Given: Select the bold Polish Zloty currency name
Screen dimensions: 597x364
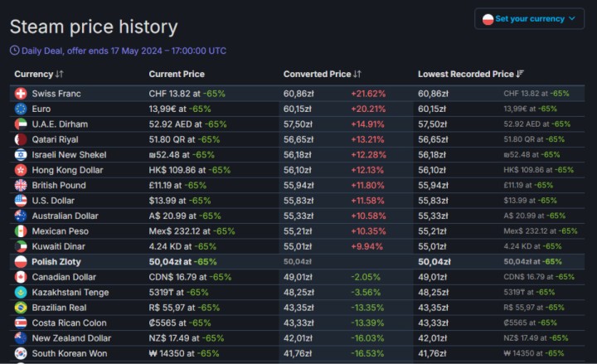Looking at the screenshot, I should 56,262.
